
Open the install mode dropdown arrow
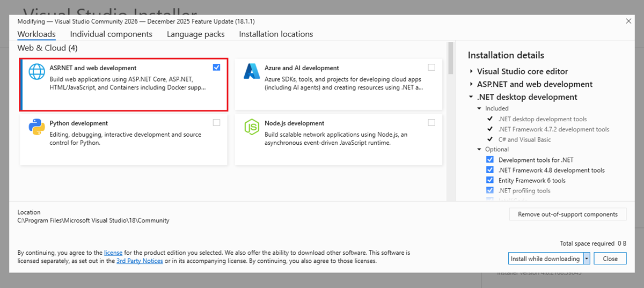point(587,259)
